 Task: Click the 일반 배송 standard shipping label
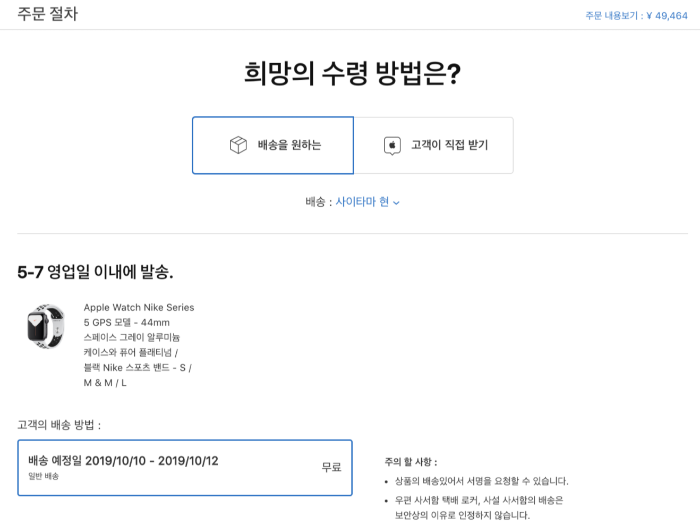[43, 476]
